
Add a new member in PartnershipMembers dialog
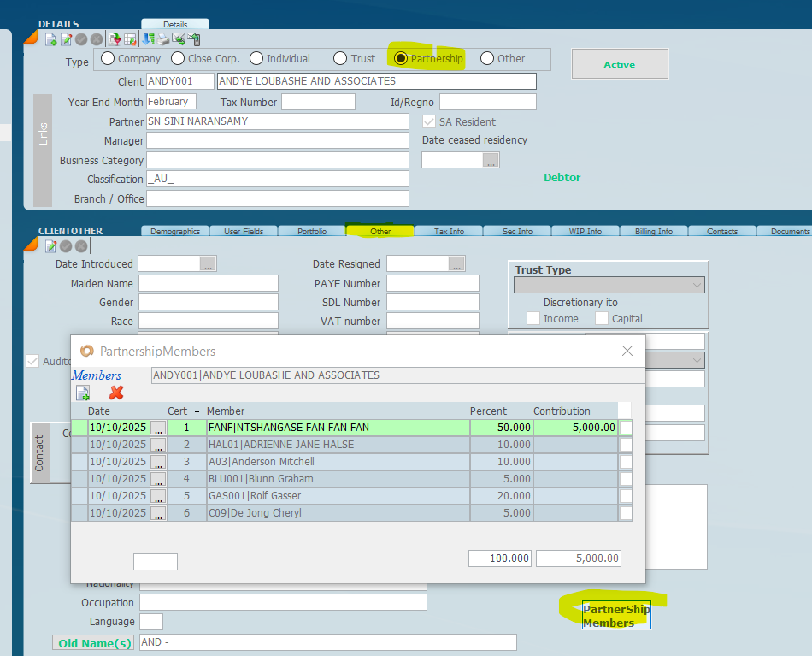point(83,393)
